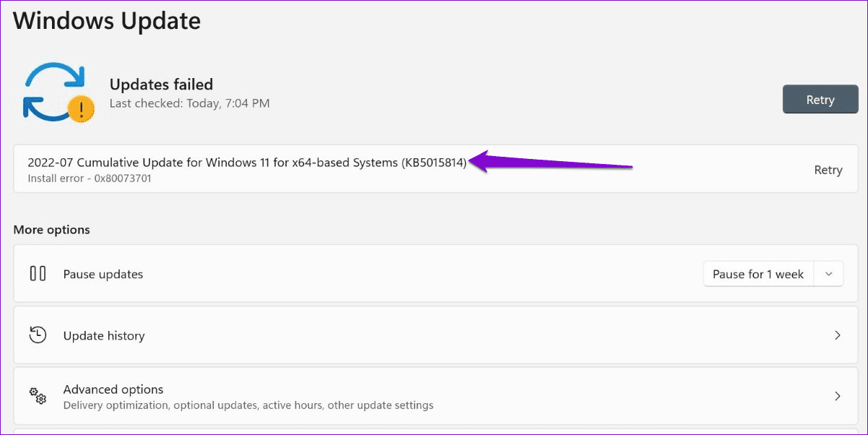The height and width of the screenshot is (435, 868).
Task: Click Retry next to the KB5015814 update
Action: (x=828, y=169)
